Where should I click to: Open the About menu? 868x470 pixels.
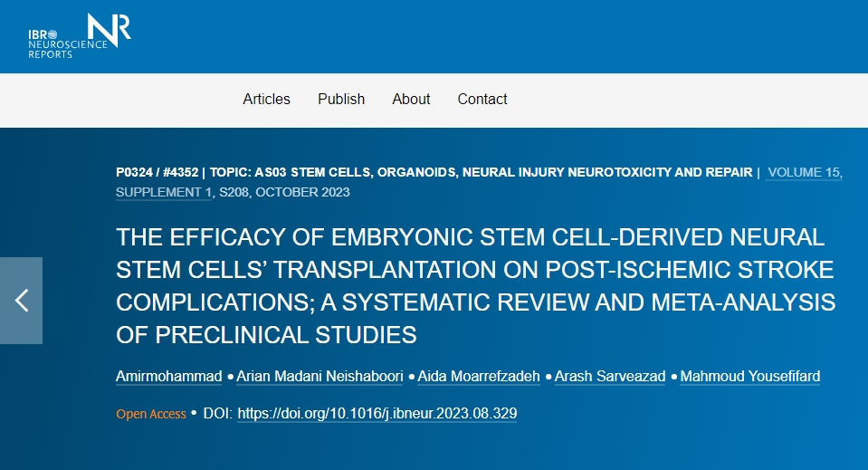click(x=411, y=100)
